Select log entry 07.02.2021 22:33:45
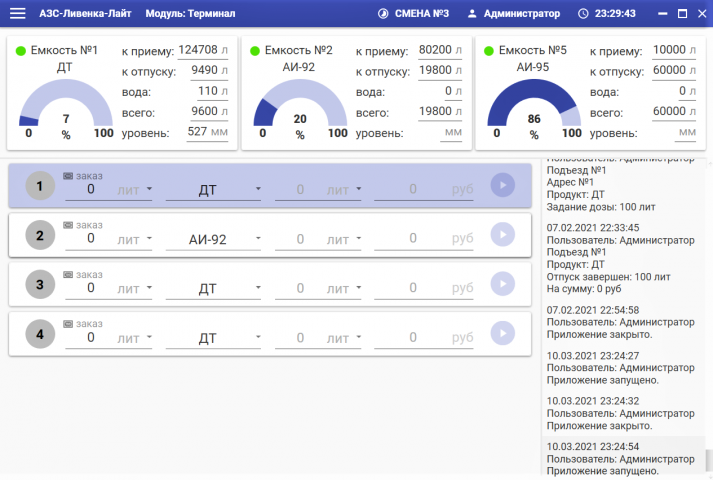Viewport: 713px width, 480px height. pos(624,258)
